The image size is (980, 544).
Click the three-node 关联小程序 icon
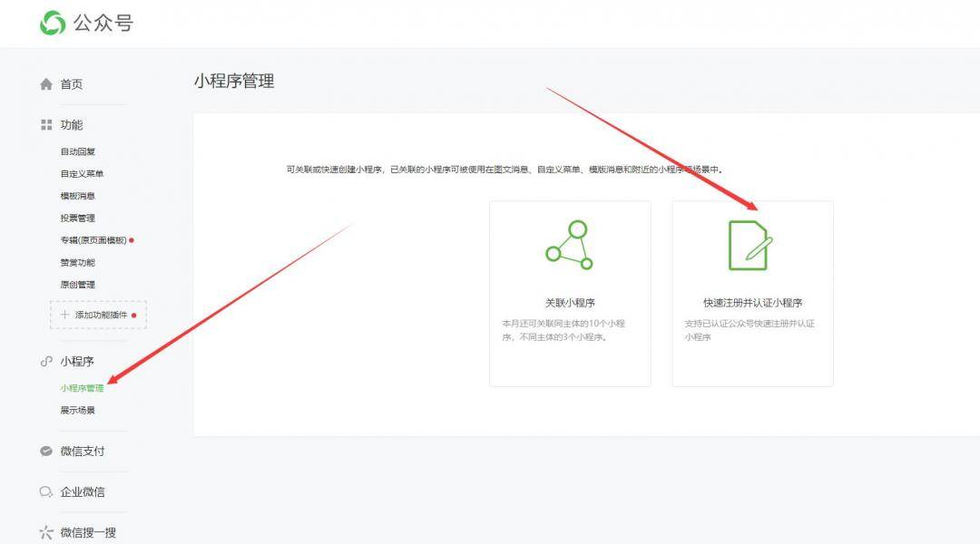569,245
